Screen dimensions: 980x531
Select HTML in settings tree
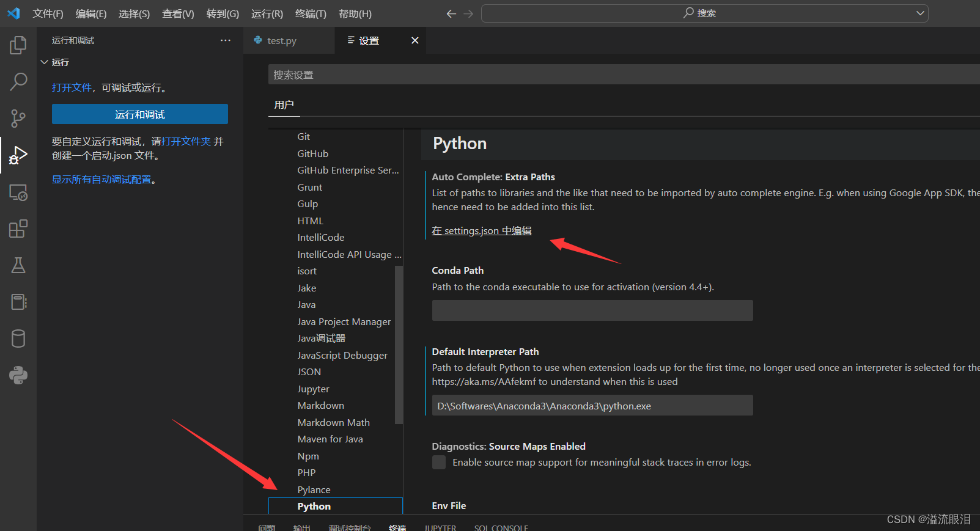click(x=311, y=221)
